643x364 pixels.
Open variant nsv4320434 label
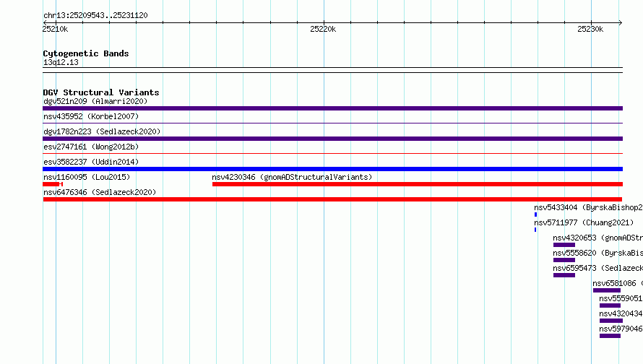tap(621, 313)
